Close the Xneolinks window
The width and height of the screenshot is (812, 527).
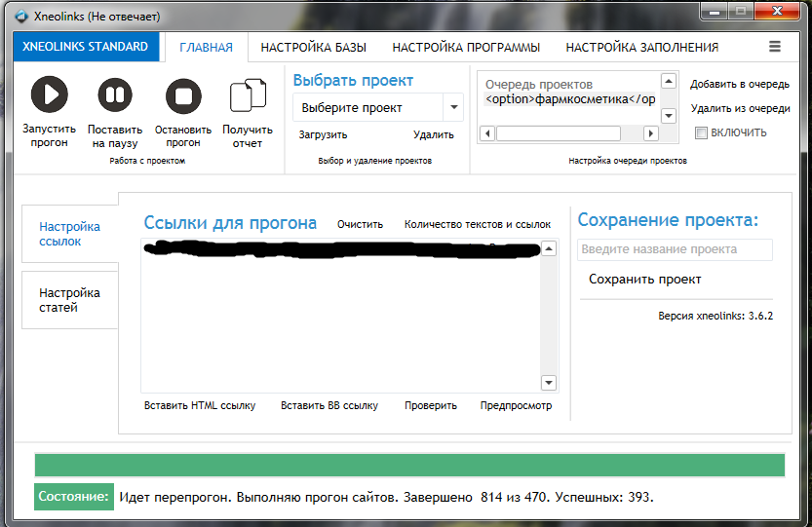click(x=777, y=12)
